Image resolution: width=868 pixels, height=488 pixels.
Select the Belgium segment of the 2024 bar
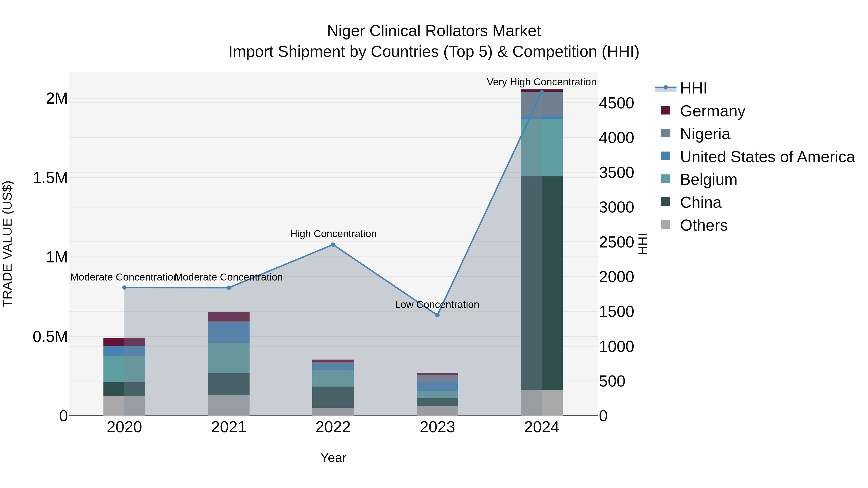542,148
